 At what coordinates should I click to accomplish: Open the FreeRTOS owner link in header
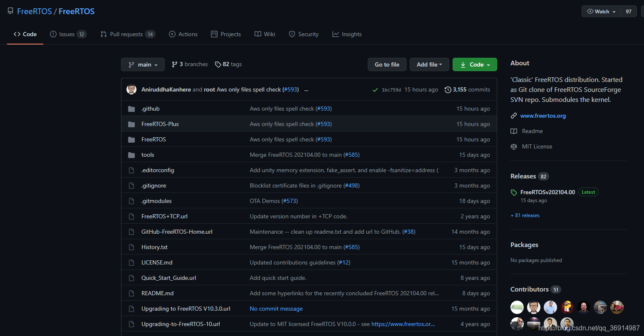coord(34,11)
